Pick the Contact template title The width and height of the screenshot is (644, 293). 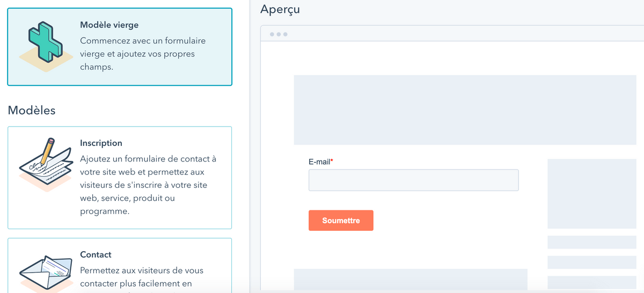click(96, 254)
